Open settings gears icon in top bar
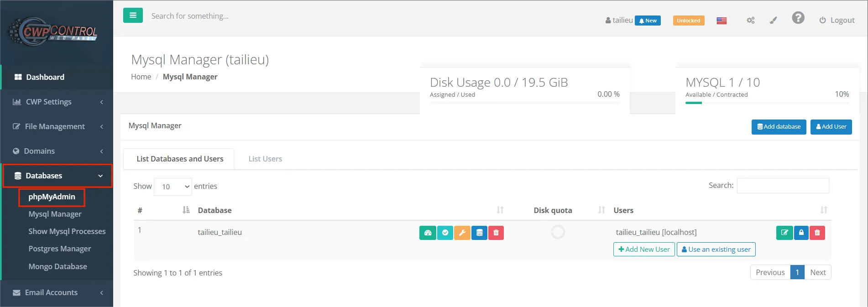Image resolution: width=868 pixels, height=307 pixels. pyautogui.click(x=750, y=21)
